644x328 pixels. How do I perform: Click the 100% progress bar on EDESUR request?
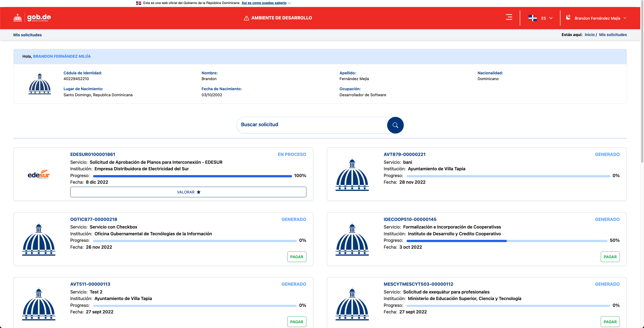click(x=192, y=176)
